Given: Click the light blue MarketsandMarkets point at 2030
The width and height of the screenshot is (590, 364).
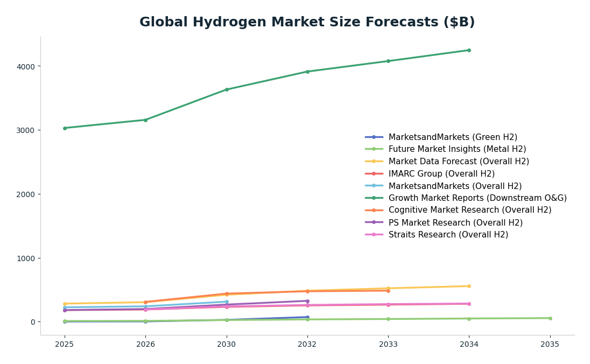Looking at the screenshot, I should click(x=227, y=302).
